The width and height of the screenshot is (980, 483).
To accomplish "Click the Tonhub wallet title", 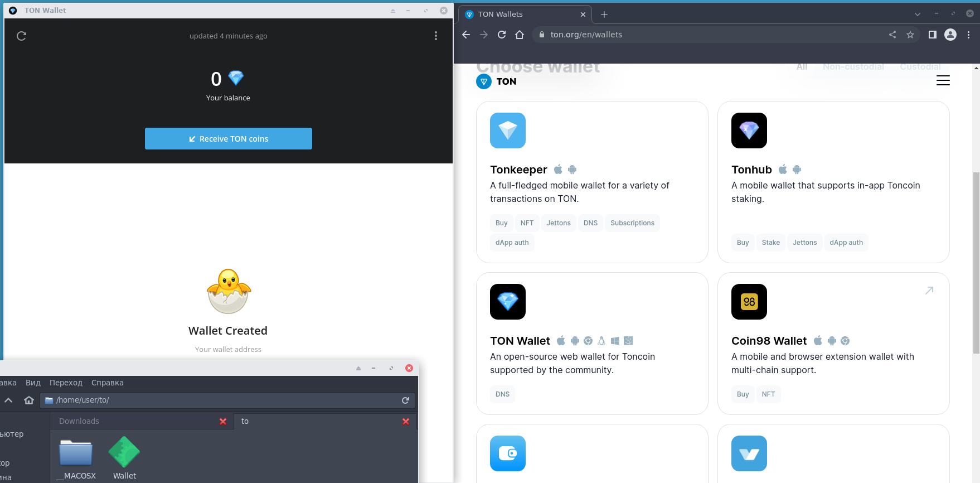I will (x=751, y=170).
